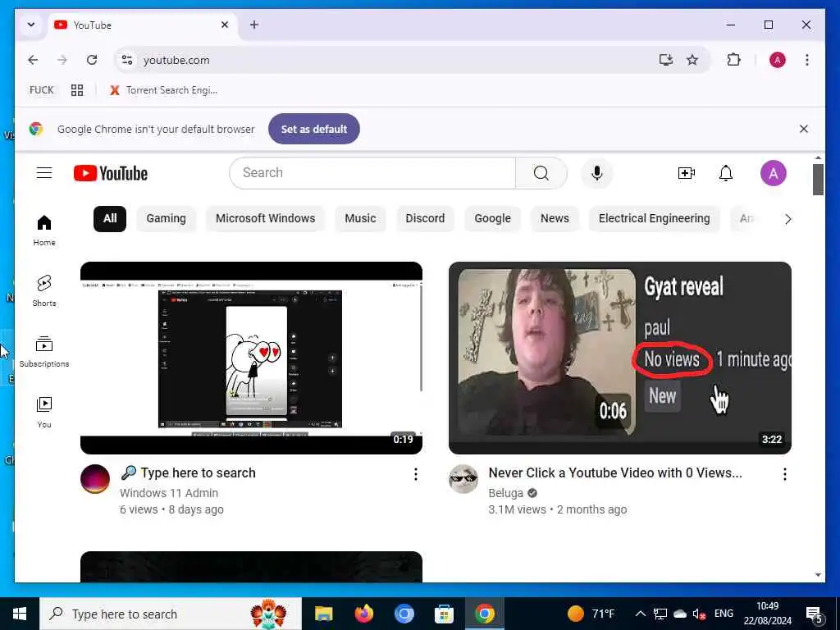The width and height of the screenshot is (840, 630).
Task: Click the Windows taskbar search box
Action: (x=171, y=614)
